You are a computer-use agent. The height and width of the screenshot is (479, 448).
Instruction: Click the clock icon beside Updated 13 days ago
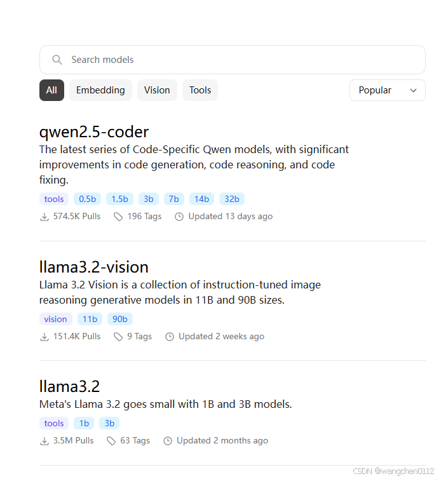(x=179, y=217)
